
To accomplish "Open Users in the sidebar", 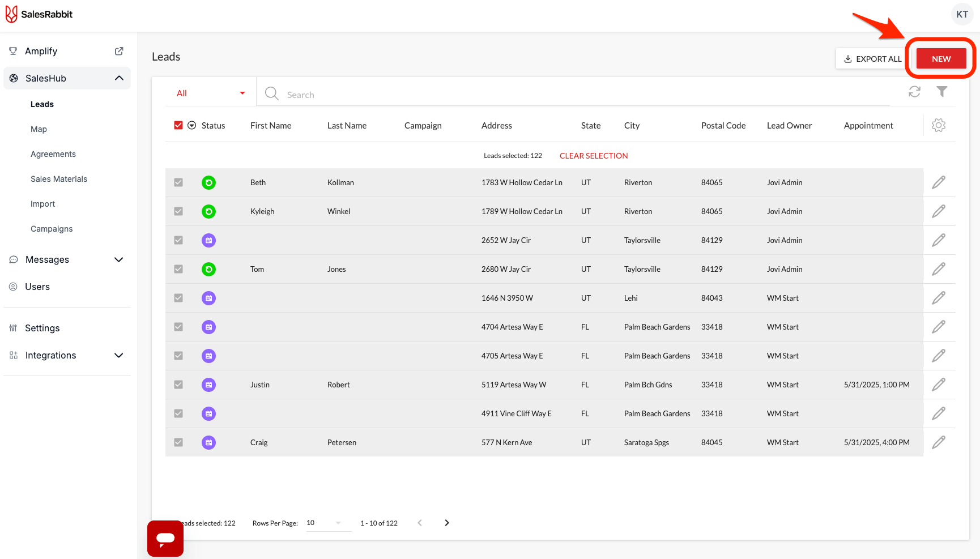I will coord(37,287).
